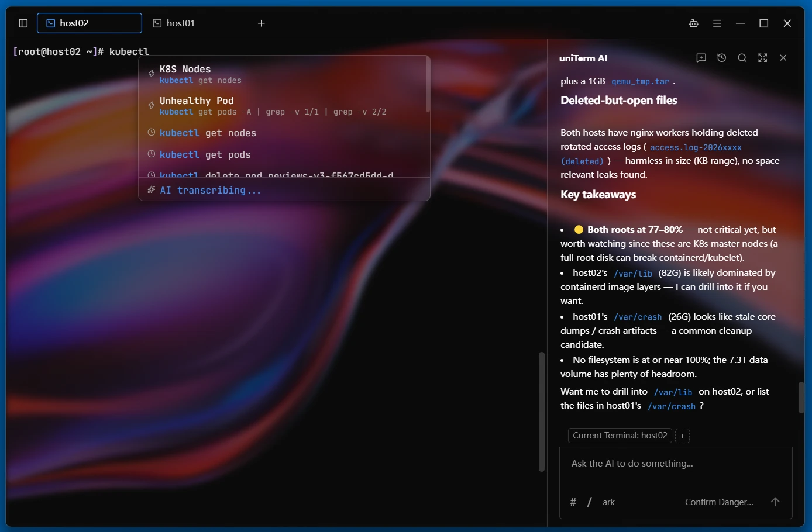This screenshot has width=812, height=532.
Task: Maximize the uniTerm window
Action: 764,23
